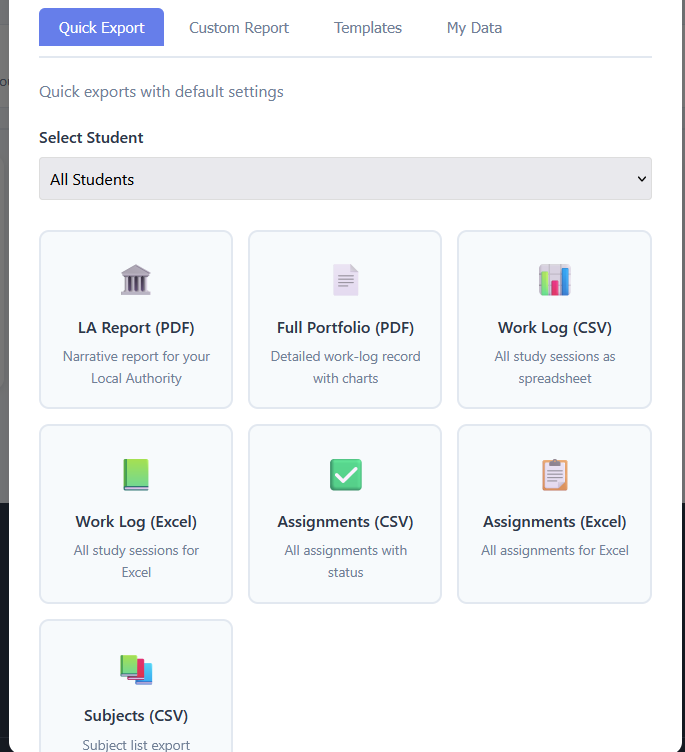Click the stacked books Subjects CSV icon

[x=136, y=669]
